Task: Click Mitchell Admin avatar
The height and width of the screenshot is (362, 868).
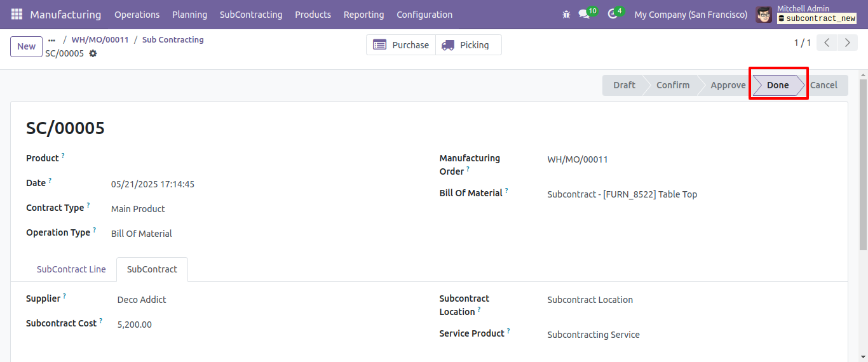Action: coord(764,14)
